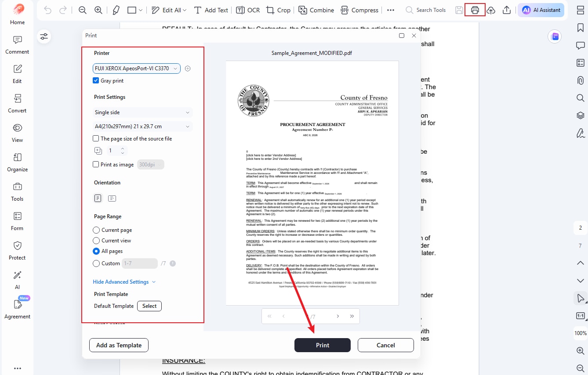Start the OCR tool

[248, 10]
